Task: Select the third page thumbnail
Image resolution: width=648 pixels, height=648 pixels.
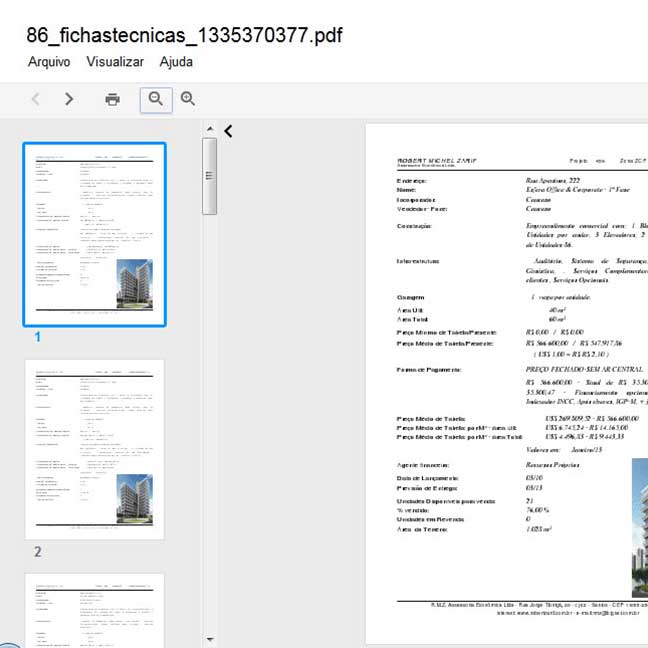Action: [95, 610]
